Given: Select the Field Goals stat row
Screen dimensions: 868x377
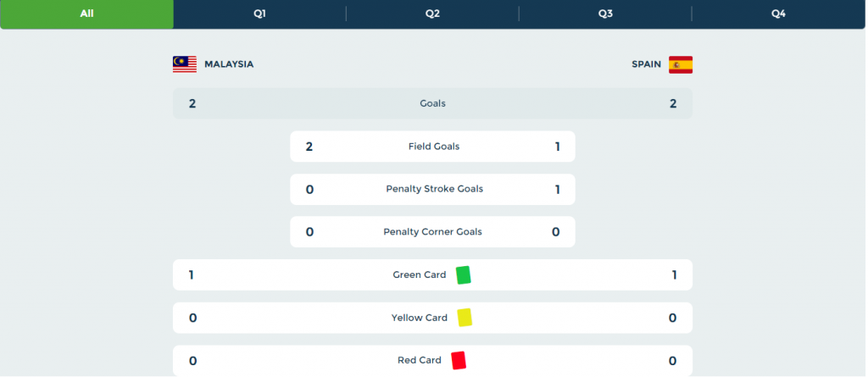Looking at the screenshot, I should pos(432,147).
